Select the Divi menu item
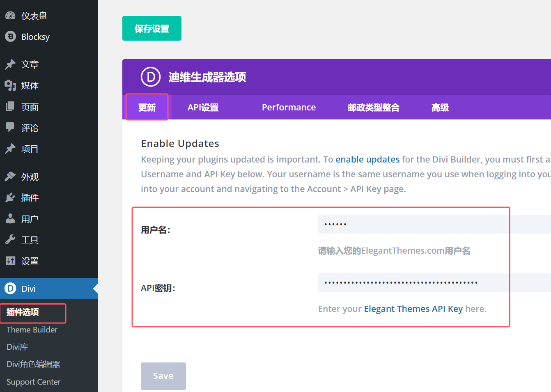 (49, 289)
